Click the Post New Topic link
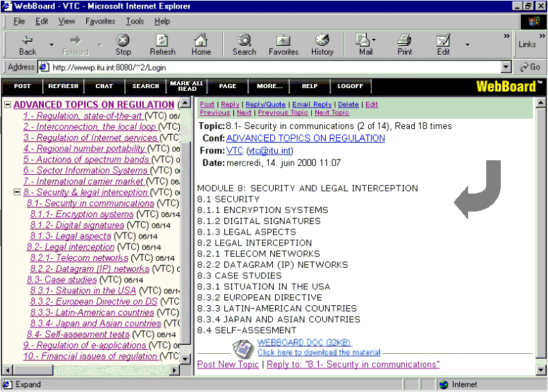 click(x=228, y=364)
